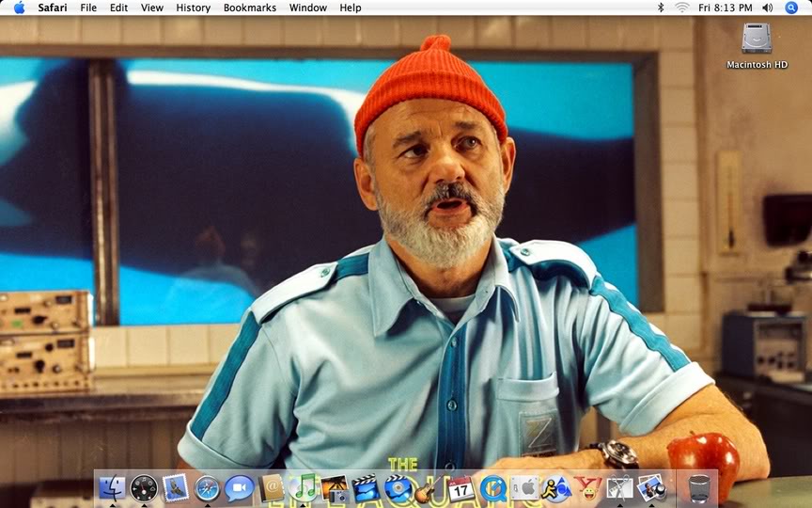Open the File menu
The image size is (812, 508).
click(x=88, y=8)
